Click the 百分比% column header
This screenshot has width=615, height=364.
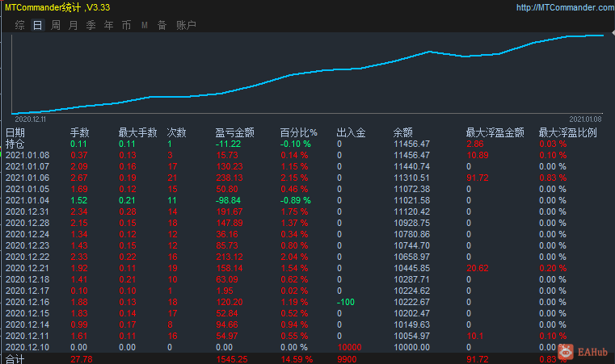[x=298, y=132]
